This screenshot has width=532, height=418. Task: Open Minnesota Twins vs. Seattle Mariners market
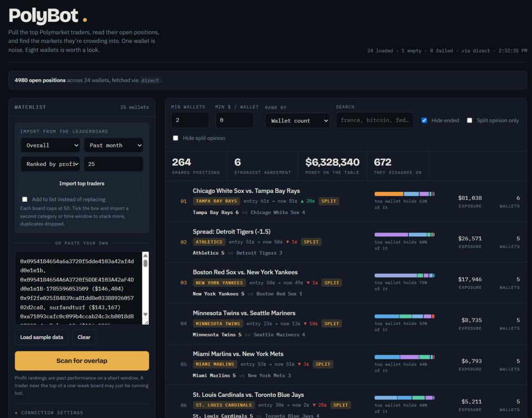pos(244,313)
